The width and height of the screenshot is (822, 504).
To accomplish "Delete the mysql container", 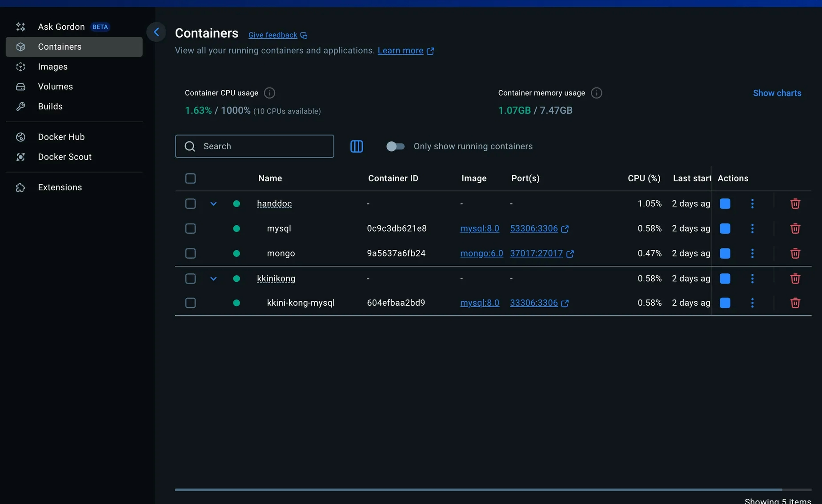I will point(795,228).
